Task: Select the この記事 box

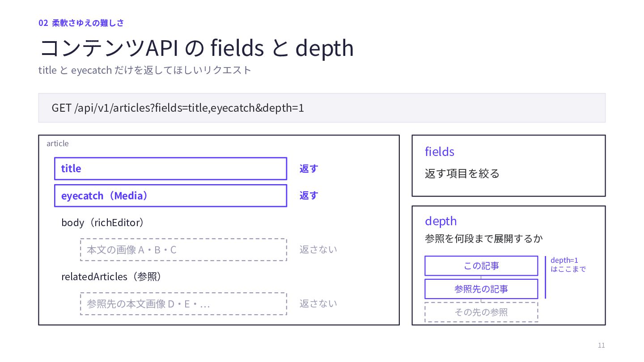Action: pyautogui.click(x=481, y=266)
